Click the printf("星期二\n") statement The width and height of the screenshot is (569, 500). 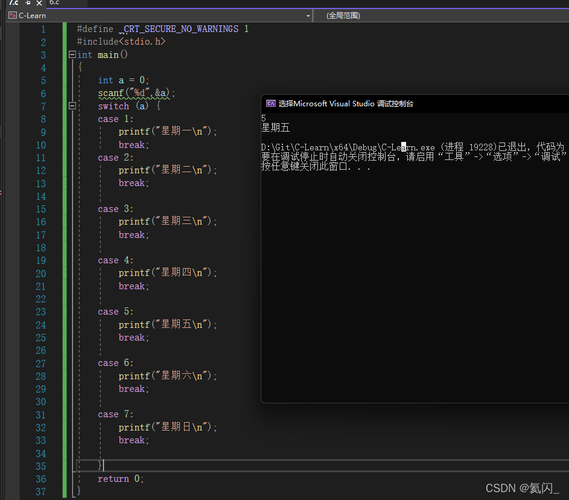point(168,170)
